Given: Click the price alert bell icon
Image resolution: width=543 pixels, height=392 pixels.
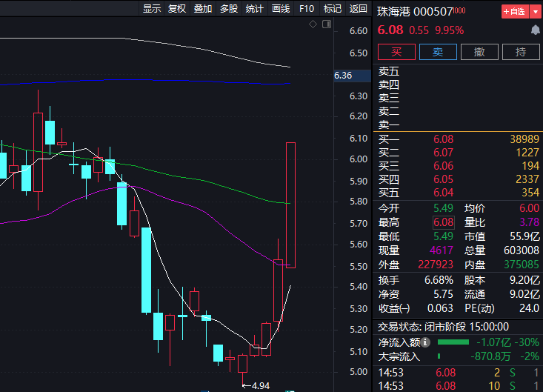Looking at the screenshot, I should (x=535, y=30).
